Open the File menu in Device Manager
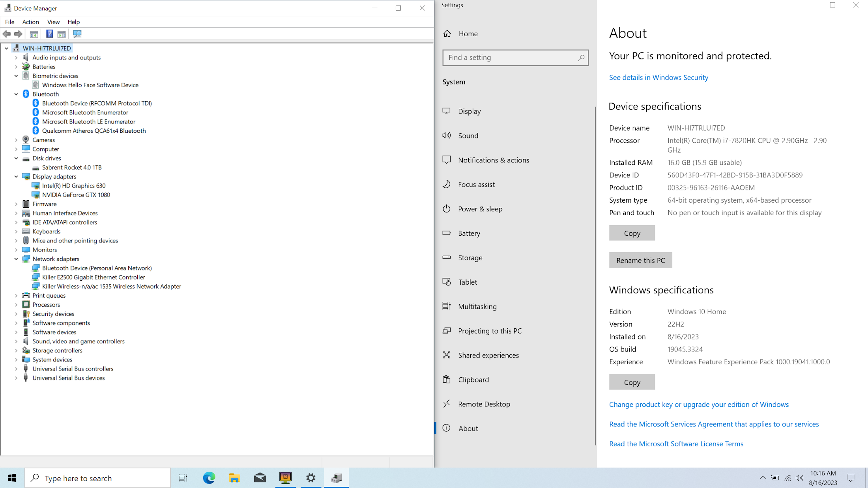The width and height of the screenshot is (868, 488). coord(10,22)
